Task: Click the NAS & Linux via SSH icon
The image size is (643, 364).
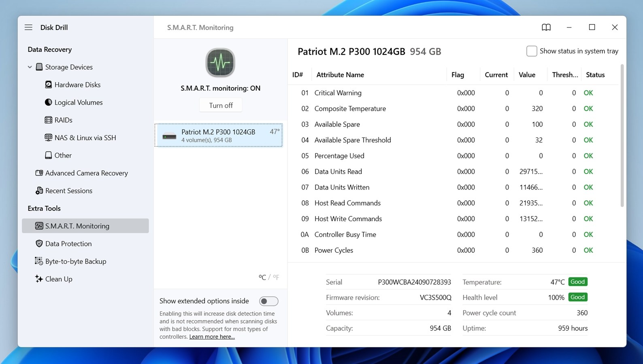Action: coord(48,138)
